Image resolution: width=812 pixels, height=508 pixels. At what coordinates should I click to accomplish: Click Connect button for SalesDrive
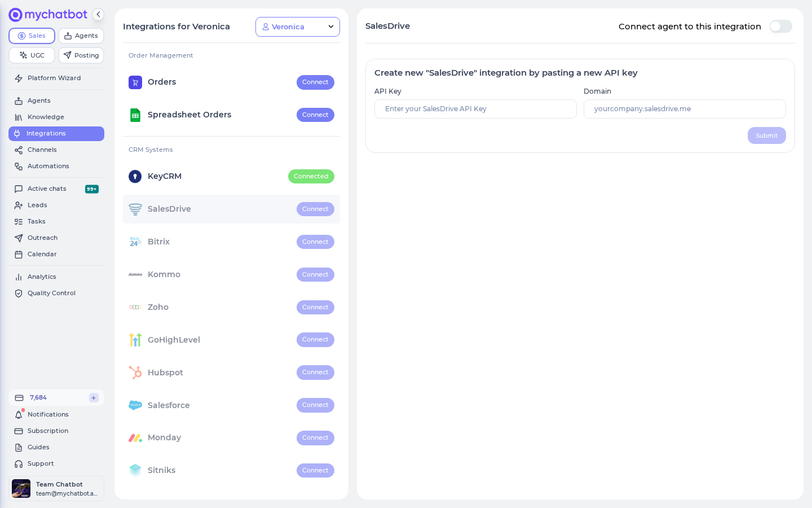[315, 209]
